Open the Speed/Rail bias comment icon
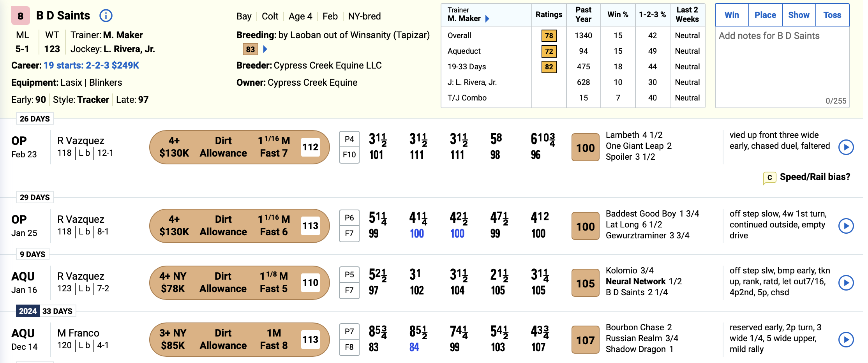The width and height of the screenshot is (868, 363). 769,178
